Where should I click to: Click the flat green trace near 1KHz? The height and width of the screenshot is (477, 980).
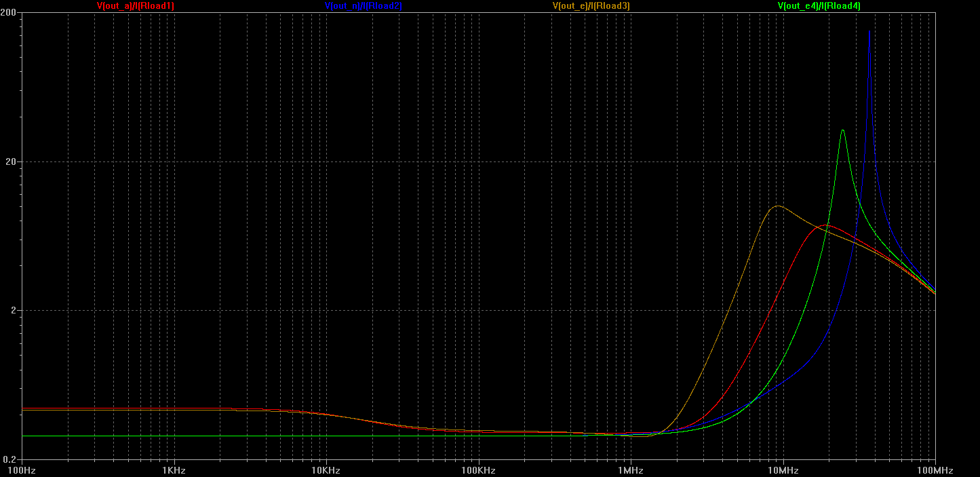[x=174, y=436]
